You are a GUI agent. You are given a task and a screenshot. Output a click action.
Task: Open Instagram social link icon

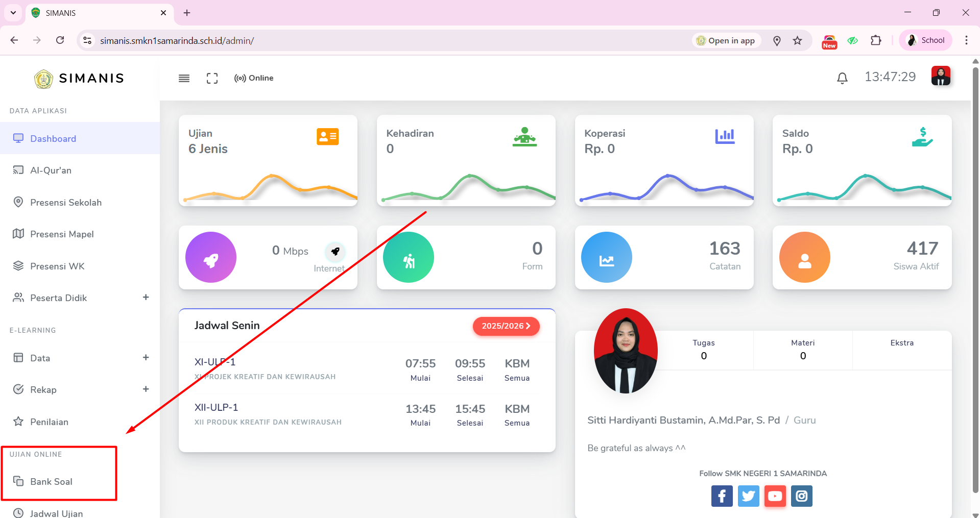pos(801,496)
